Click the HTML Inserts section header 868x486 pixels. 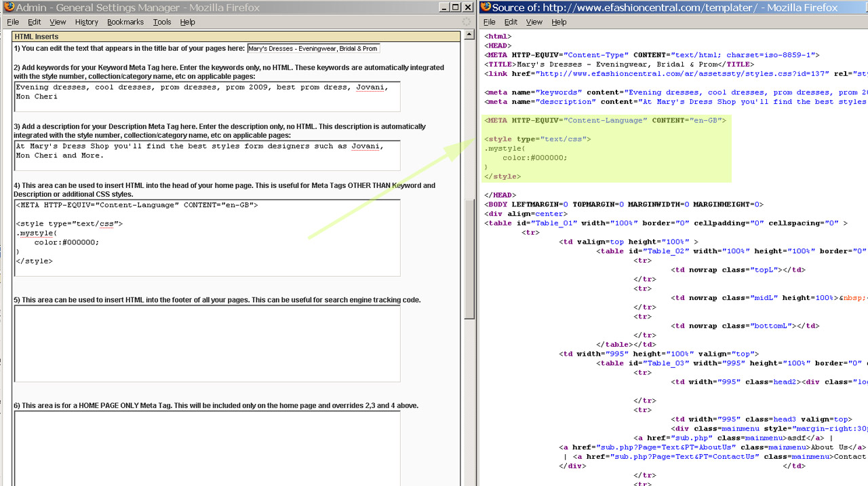237,37
